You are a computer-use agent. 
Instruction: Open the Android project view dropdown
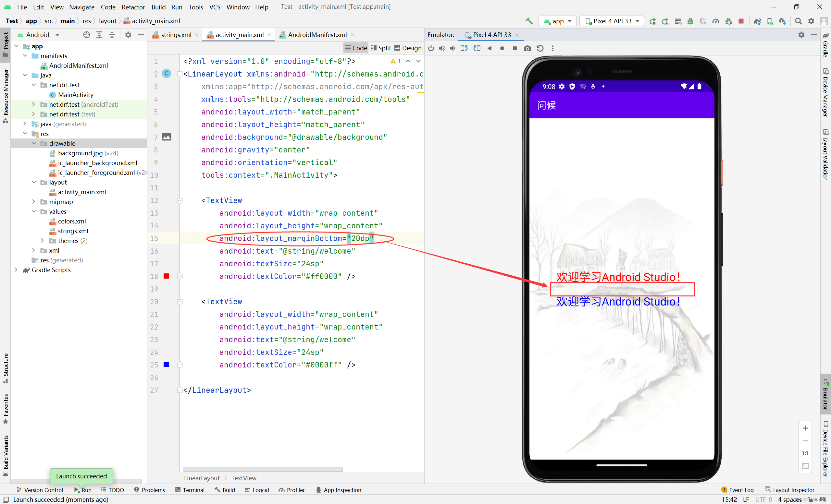pos(39,35)
